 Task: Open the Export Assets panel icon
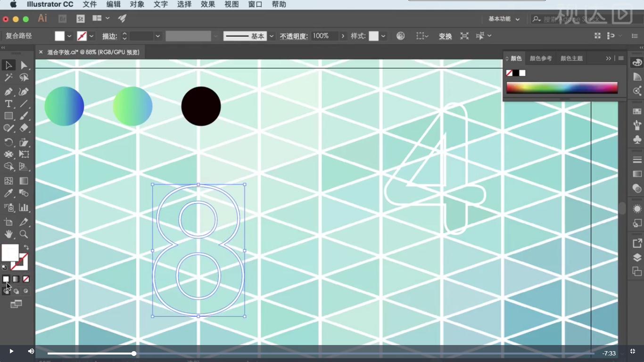(x=637, y=243)
